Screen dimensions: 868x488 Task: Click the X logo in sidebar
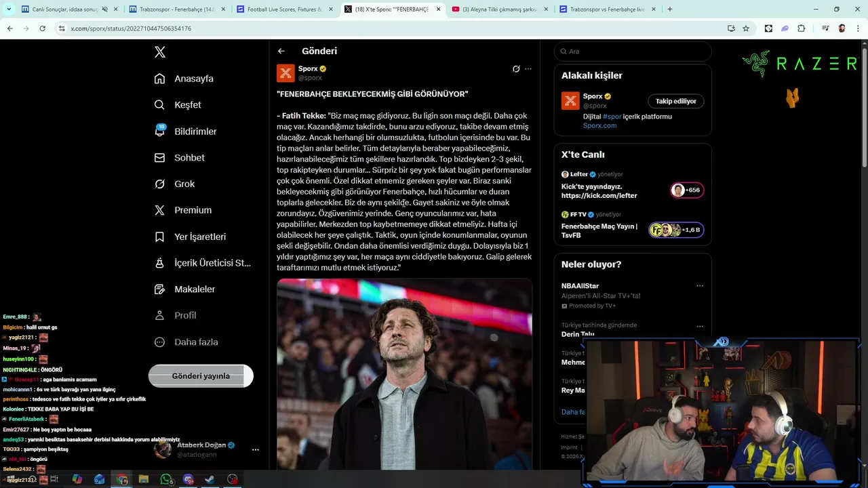click(160, 52)
